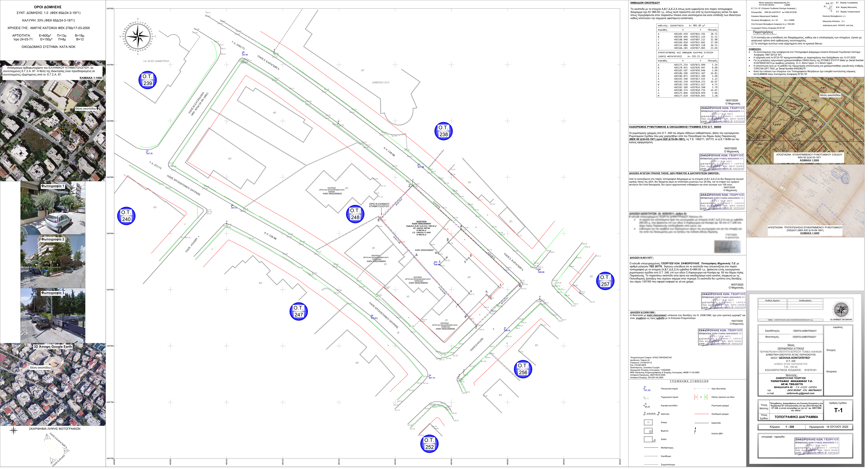Image resolution: width=868 pixels, height=469 pixels.
Task: Click the ΟΙΚΟΔΟΜΙΚΟ ΣΥΣΤΗΜΑ: ΚΑΤΑ ΝΟΚ line
Action: point(48,47)
